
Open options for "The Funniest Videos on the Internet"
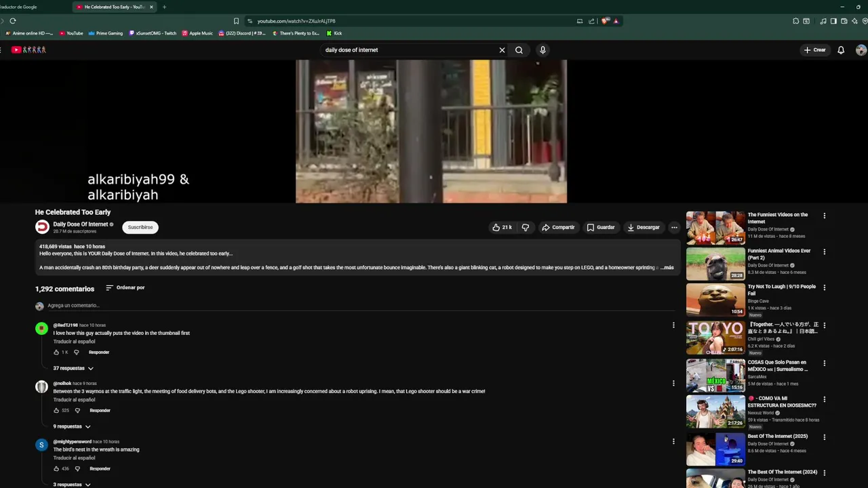click(825, 216)
